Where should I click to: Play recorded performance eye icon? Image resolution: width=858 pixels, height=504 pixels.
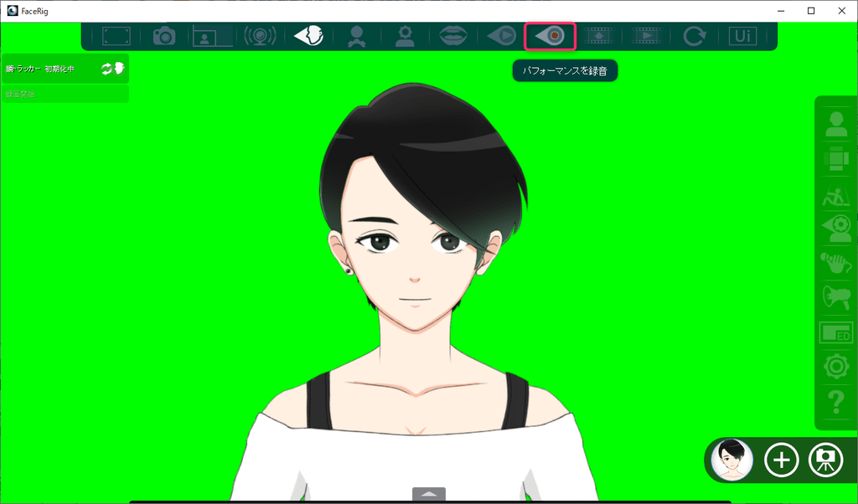[501, 36]
